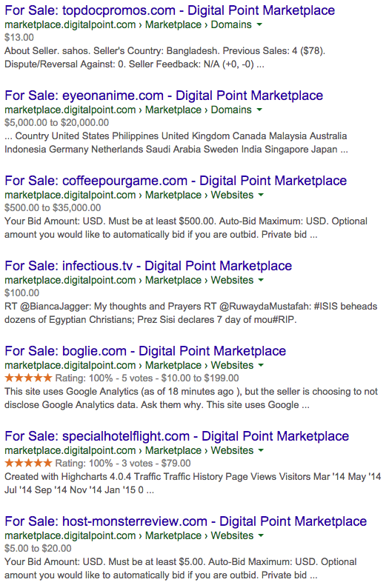Open the host-monsterreview.com For Sale result
Screen dimensions: 389x588
pos(186,521)
